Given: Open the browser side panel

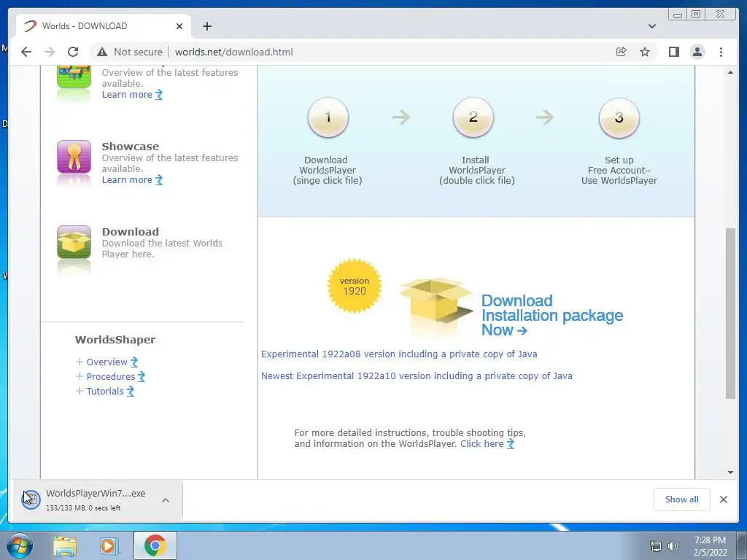Looking at the screenshot, I should (x=673, y=52).
